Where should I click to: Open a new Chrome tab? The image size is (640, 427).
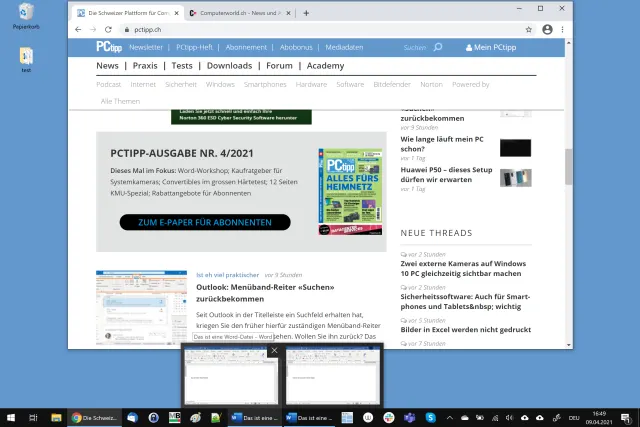[x=306, y=13]
